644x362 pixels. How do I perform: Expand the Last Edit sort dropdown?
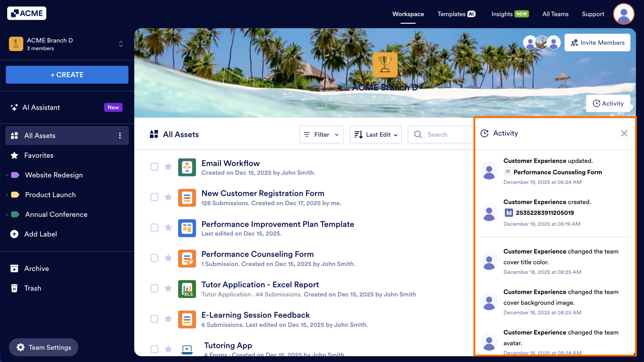tap(376, 135)
